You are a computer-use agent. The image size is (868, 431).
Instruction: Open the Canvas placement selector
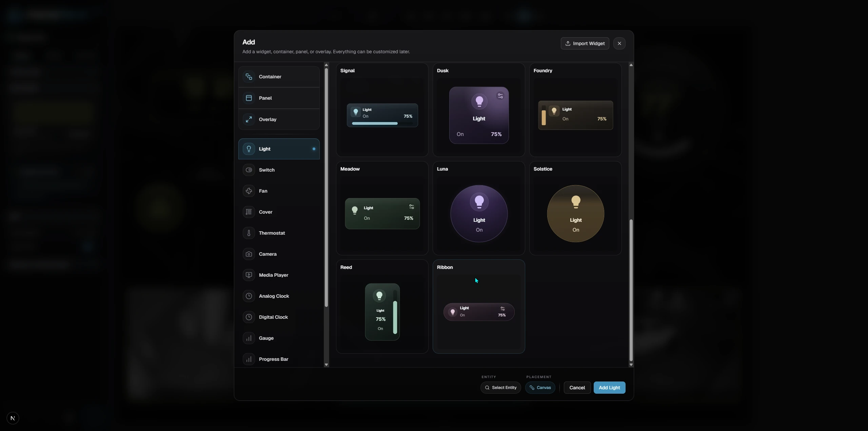[x=540, y=388]
